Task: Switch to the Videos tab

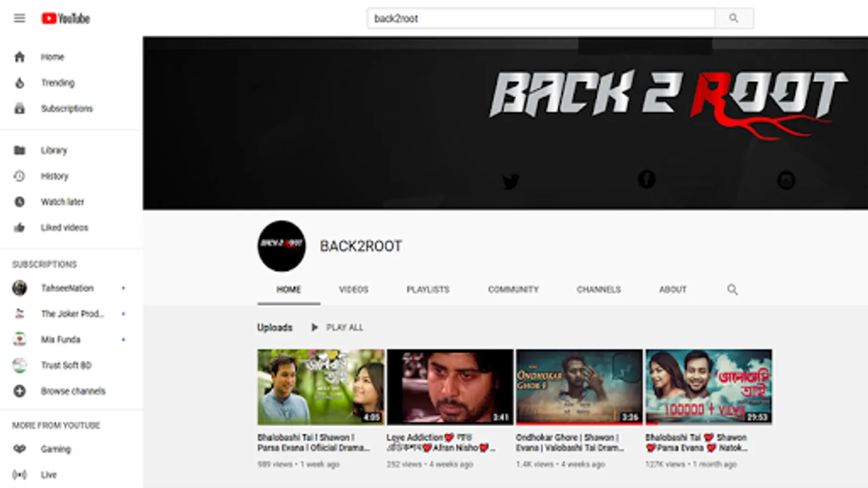Action: pyautogui.click(x=354, y=290)
